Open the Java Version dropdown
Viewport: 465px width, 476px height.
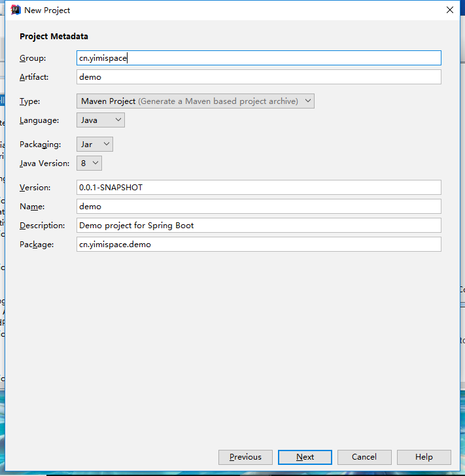pos(89,163)
